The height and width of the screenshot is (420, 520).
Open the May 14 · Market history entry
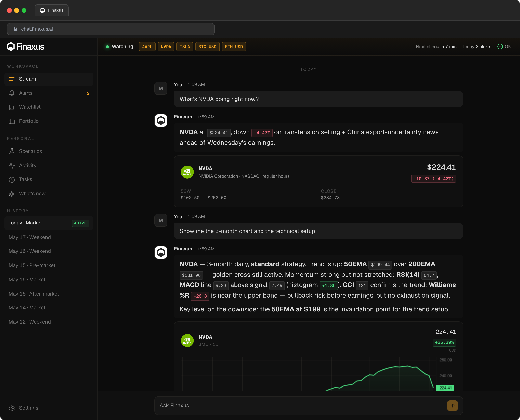[x=49, y=308]
